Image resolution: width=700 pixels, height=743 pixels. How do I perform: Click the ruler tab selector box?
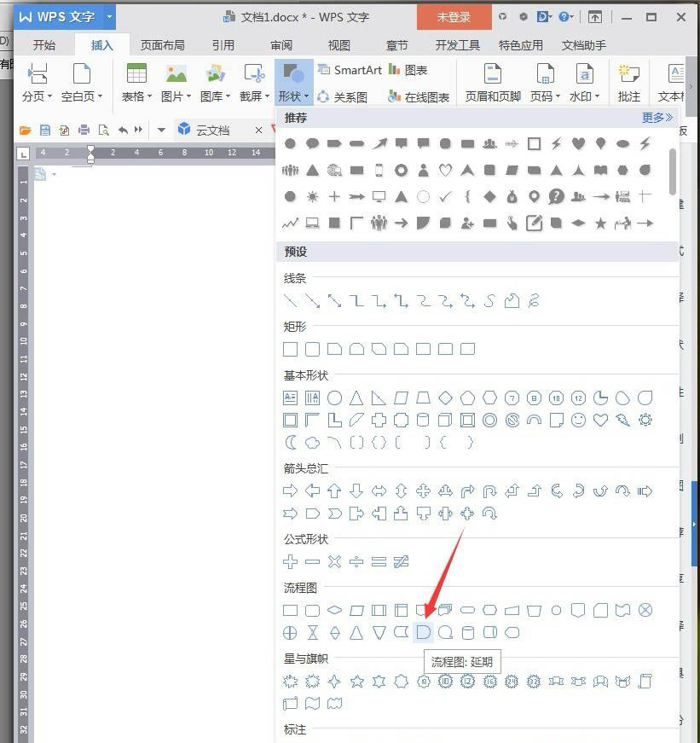(23, 153)
